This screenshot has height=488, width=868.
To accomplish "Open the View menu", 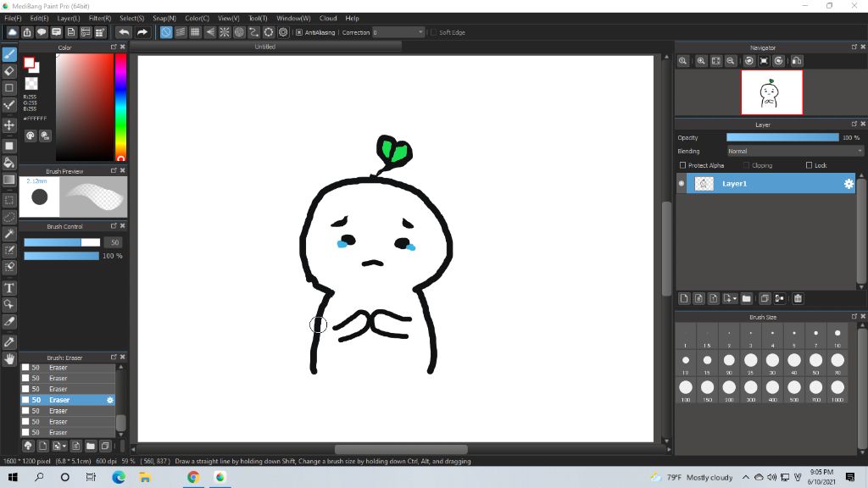I will tap(228, 19).
